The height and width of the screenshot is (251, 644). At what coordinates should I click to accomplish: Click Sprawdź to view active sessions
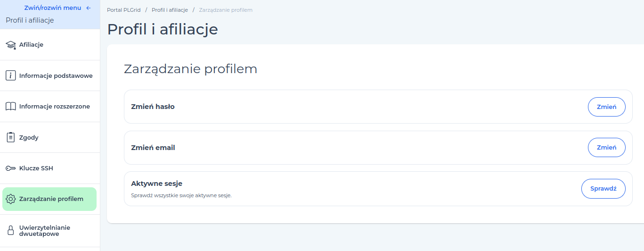[603, 189]
